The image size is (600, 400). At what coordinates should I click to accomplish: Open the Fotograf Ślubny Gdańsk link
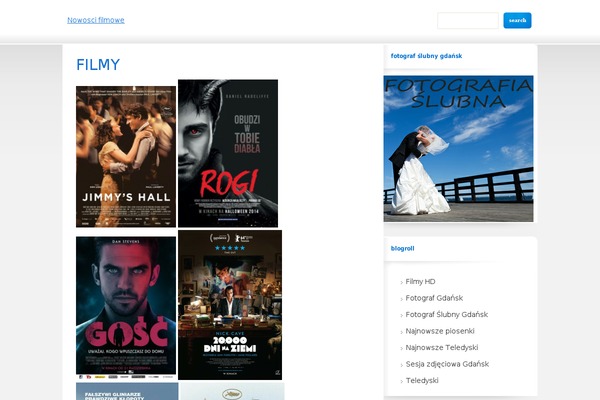point(447,315)
